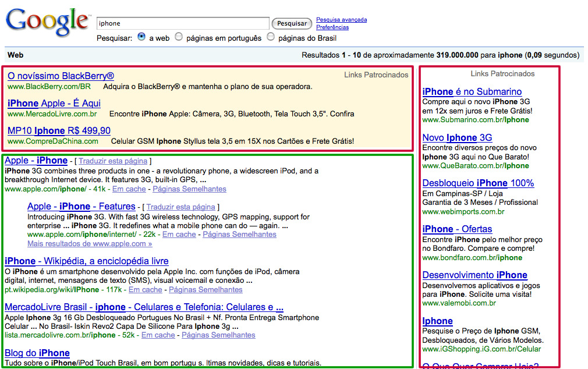
Task: Click "Traduzir esta página" beside Apple - iPhone
Action: pos(113,161)
